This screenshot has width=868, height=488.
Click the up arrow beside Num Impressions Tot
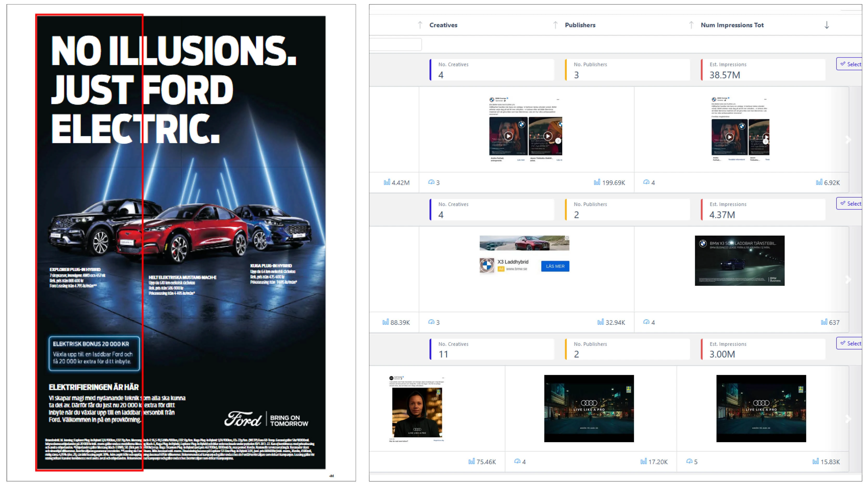691,25
